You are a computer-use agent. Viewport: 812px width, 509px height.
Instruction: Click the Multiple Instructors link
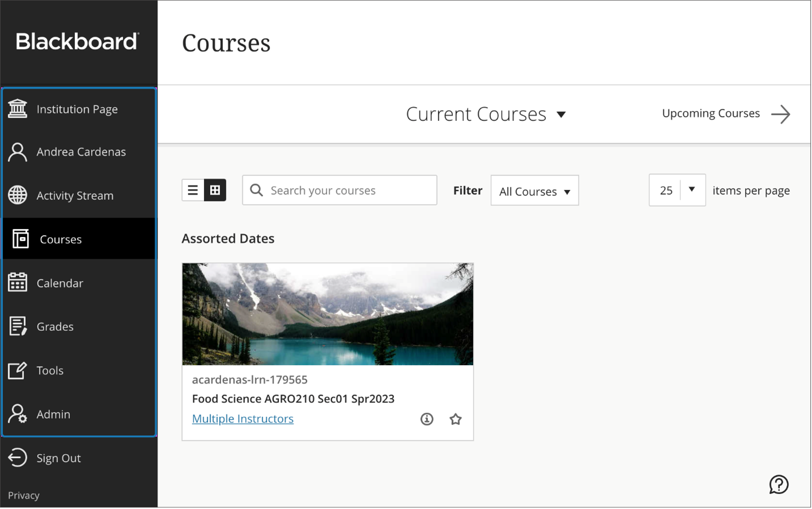point(243,419)
